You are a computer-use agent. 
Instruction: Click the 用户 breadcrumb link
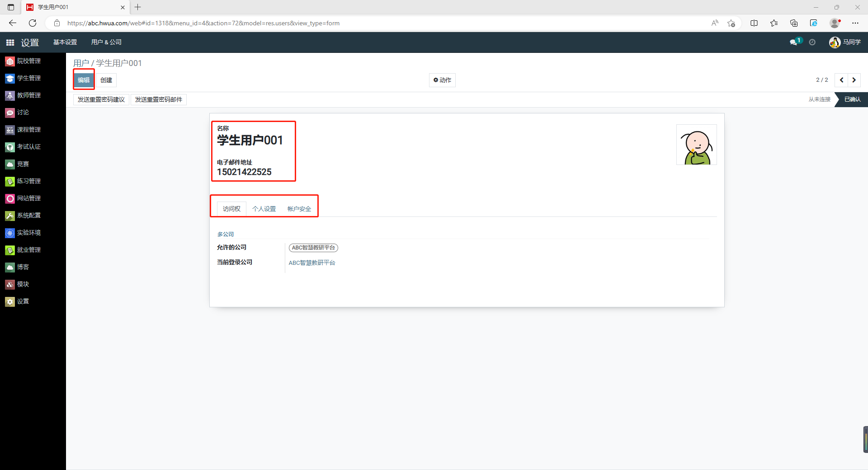coord(81,63)
